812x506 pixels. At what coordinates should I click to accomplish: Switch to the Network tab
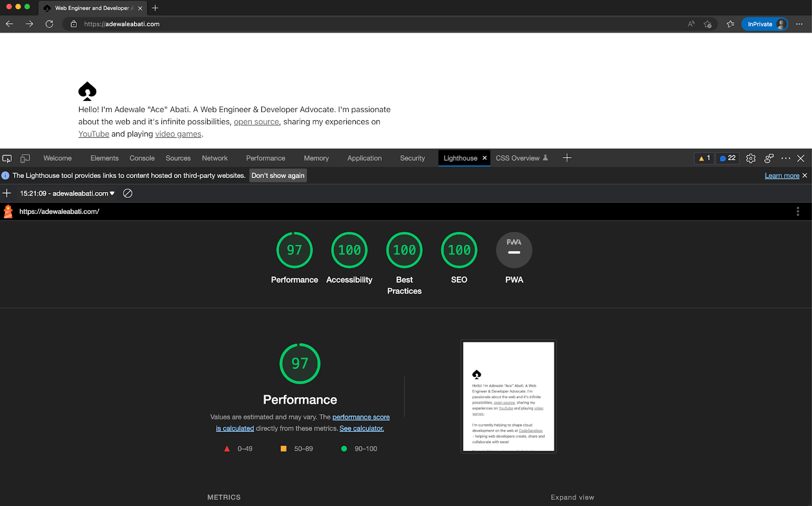pos(215,158)
